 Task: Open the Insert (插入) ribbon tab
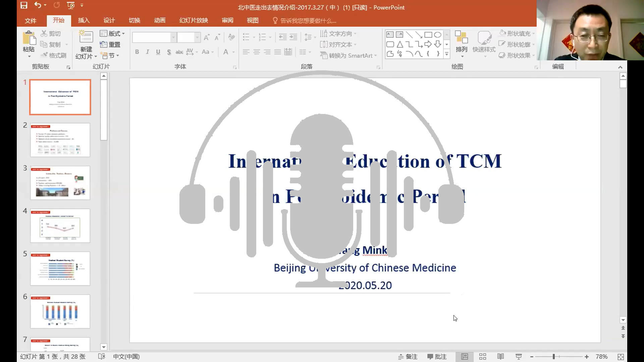[84, 20]
